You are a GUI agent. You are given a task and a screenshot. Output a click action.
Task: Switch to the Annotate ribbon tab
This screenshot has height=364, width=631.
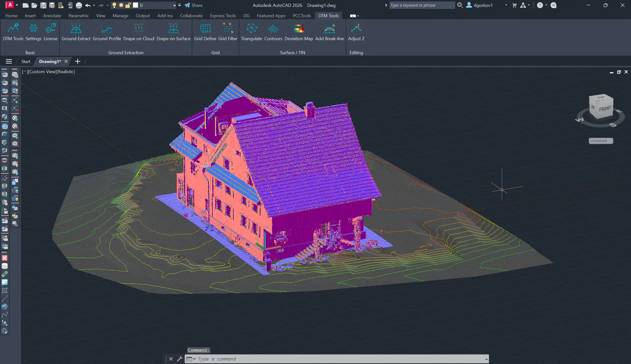pos(52,16)
